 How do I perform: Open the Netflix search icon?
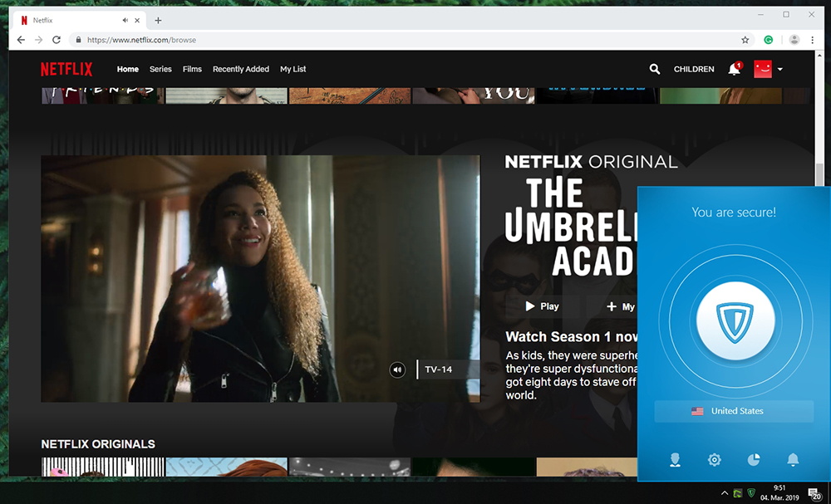tap(655, 69)
